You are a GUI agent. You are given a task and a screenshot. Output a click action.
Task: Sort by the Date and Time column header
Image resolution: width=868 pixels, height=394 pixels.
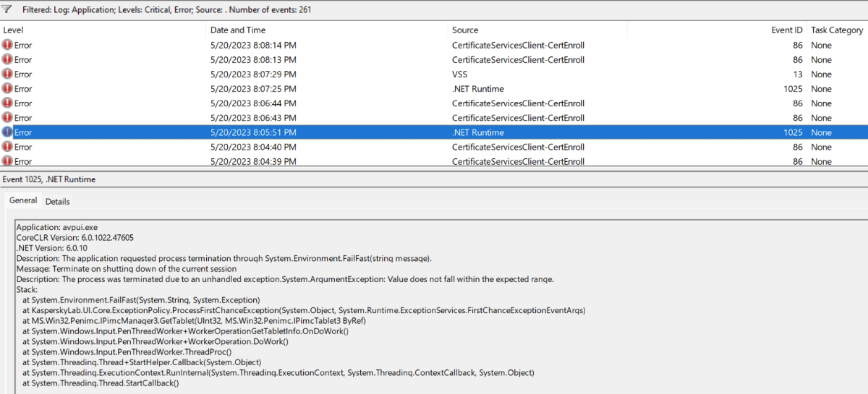(238, 30)
